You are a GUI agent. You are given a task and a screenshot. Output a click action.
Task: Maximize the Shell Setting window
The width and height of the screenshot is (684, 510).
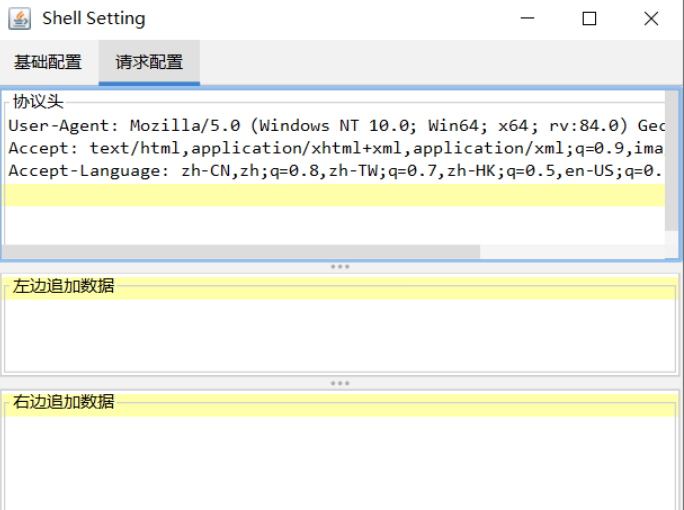589,18
